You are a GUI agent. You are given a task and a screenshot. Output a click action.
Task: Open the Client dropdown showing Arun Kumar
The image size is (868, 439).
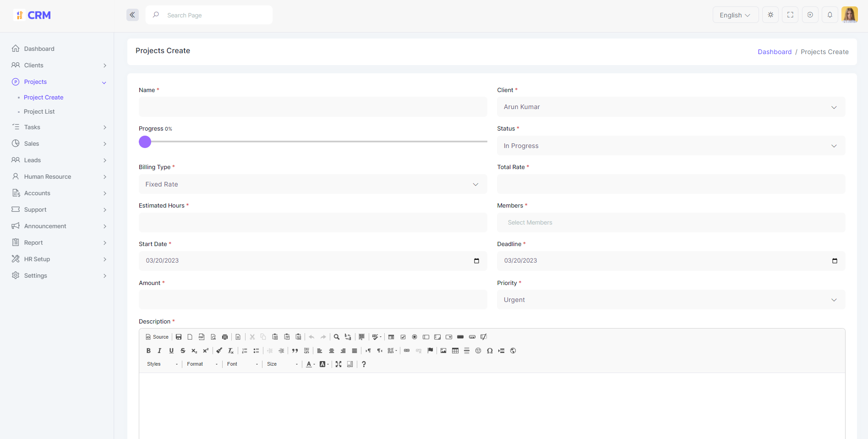(671, 107)
